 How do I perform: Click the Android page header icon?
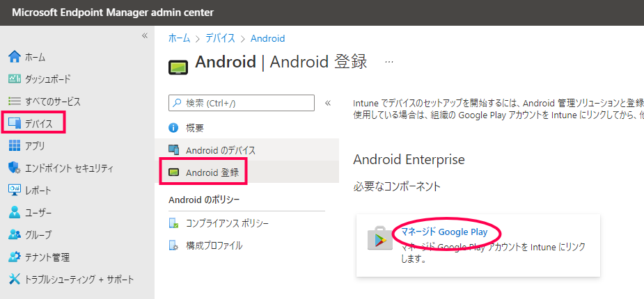coord(178,67)
